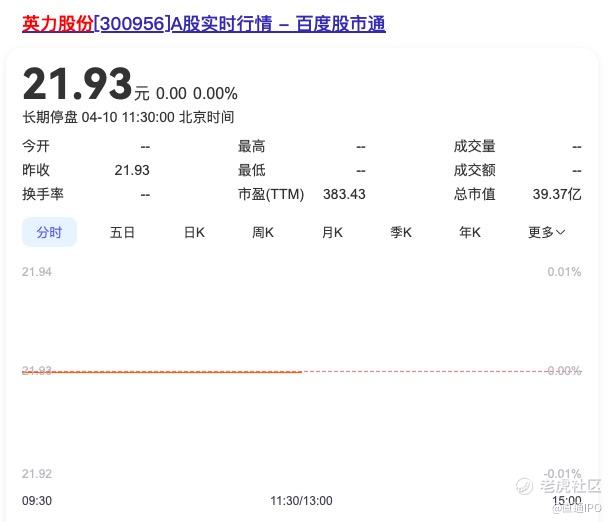This screenshot has width=613, height=522.
Task: Show the 年K chart tab
Action: 470,233
